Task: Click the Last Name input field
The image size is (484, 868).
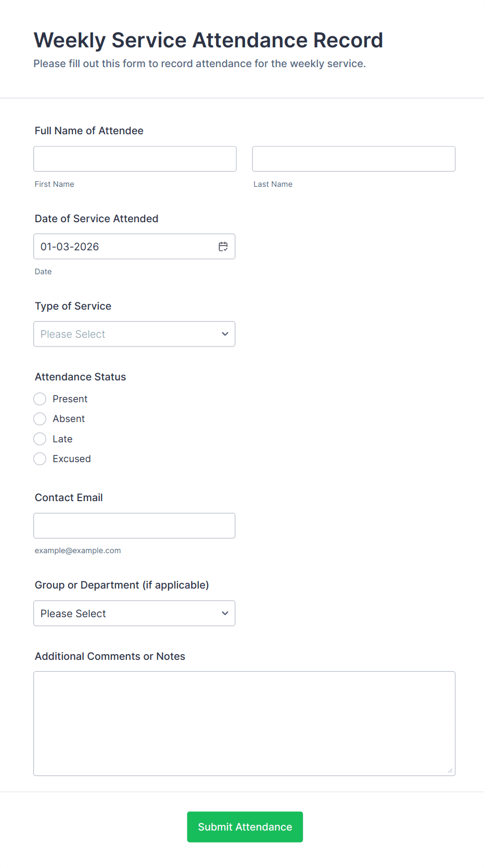Action: [x=353, y=159]
